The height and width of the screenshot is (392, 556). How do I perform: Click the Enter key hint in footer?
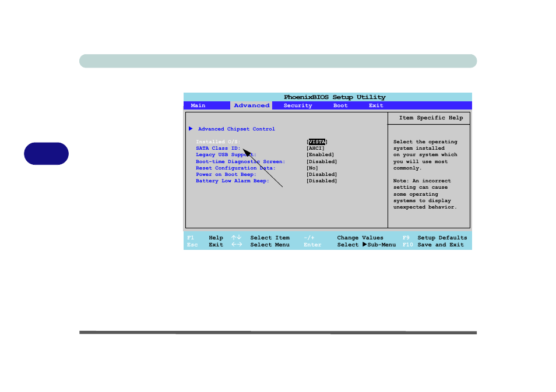coord(312,245)
